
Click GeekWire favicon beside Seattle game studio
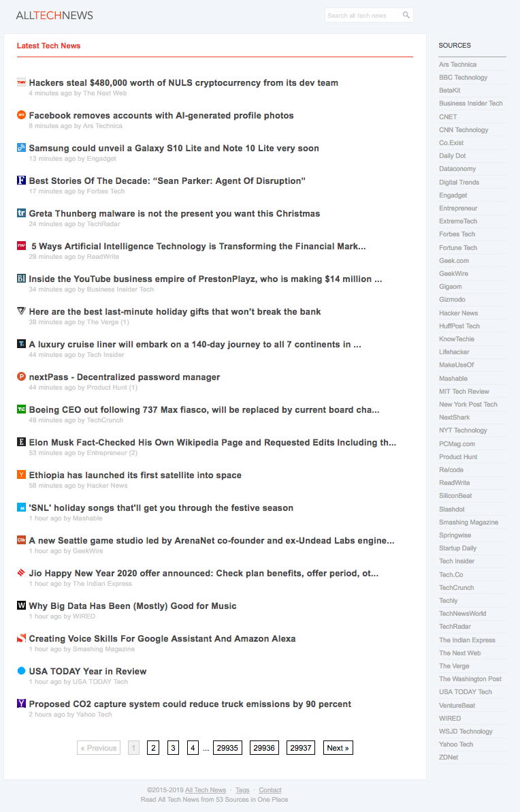tap(21, 540)
